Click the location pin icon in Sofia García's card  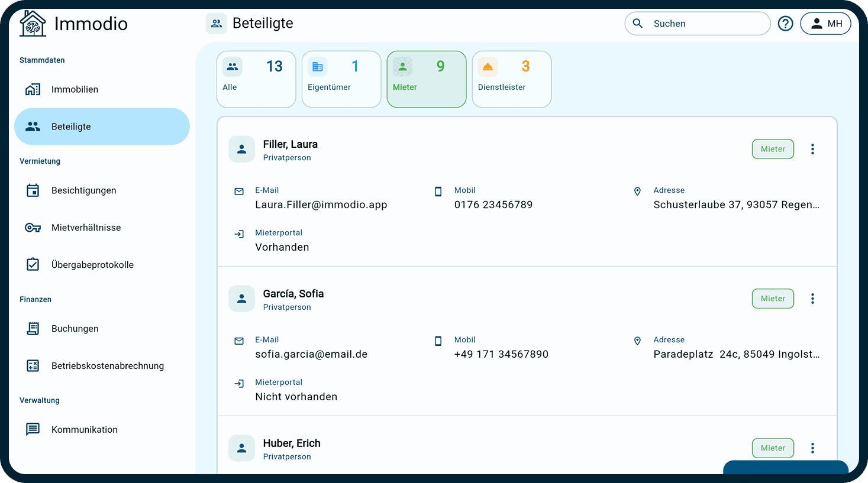pos(637,341)
